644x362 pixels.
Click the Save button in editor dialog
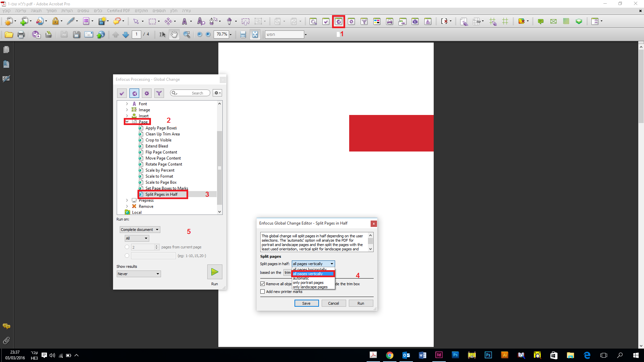click(306, 303)
